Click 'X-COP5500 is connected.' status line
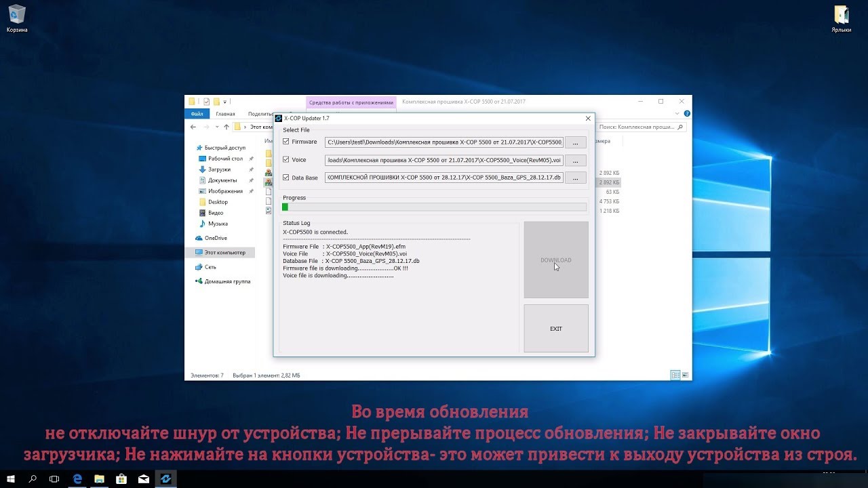Screen dimensions: 868x488 click(x=315, y=232)
